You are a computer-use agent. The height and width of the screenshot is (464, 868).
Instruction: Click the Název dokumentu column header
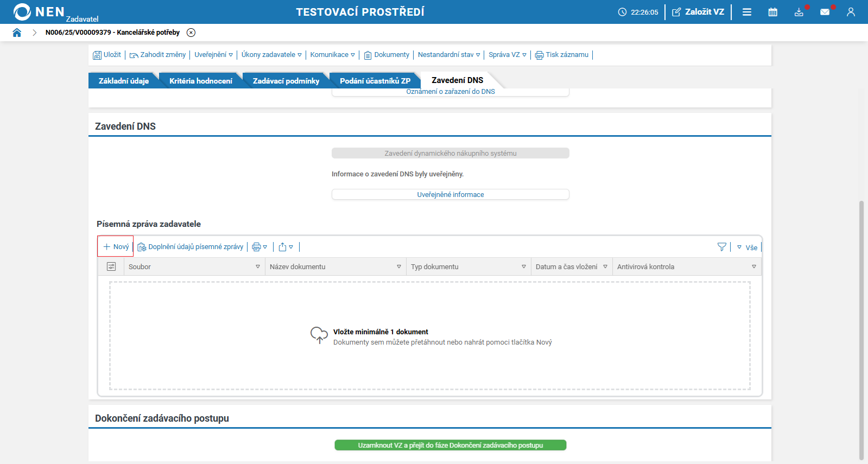pos(336,266)
